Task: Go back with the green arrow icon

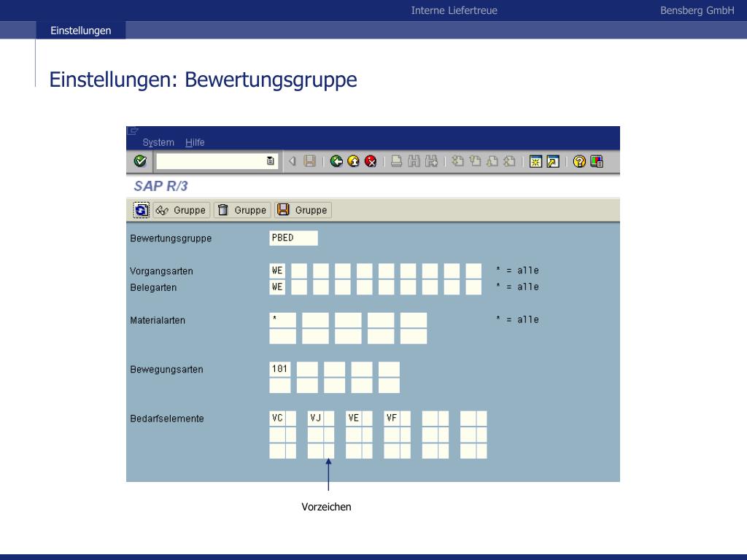Action: [336, 161]
